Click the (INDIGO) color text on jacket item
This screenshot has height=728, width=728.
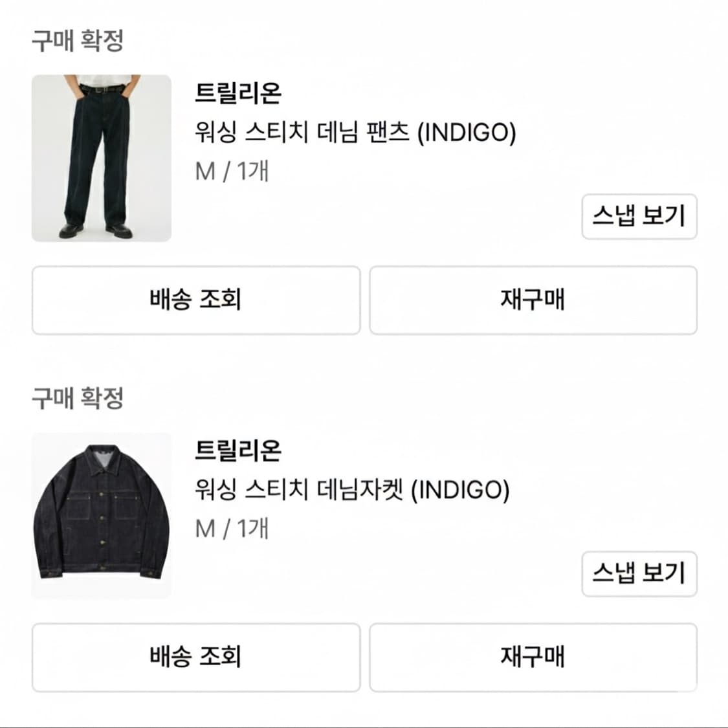pyautogui.click(x=463, y=489)
